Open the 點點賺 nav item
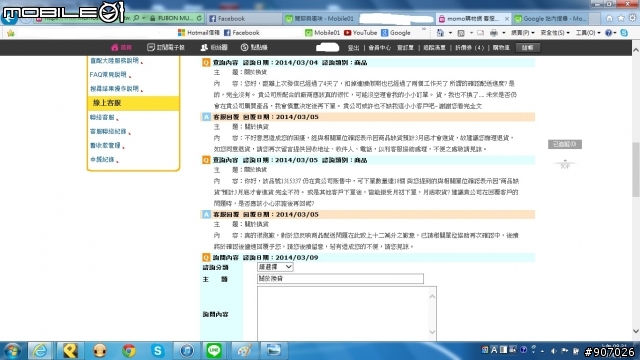This screenshot has height=360, width=640. (x=254, y=47)
